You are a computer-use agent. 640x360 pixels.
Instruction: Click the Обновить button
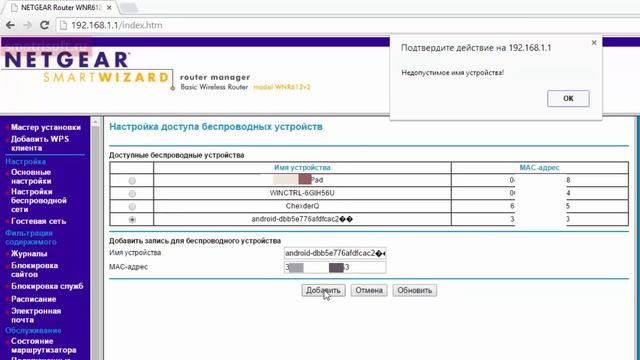click(415, 290)
